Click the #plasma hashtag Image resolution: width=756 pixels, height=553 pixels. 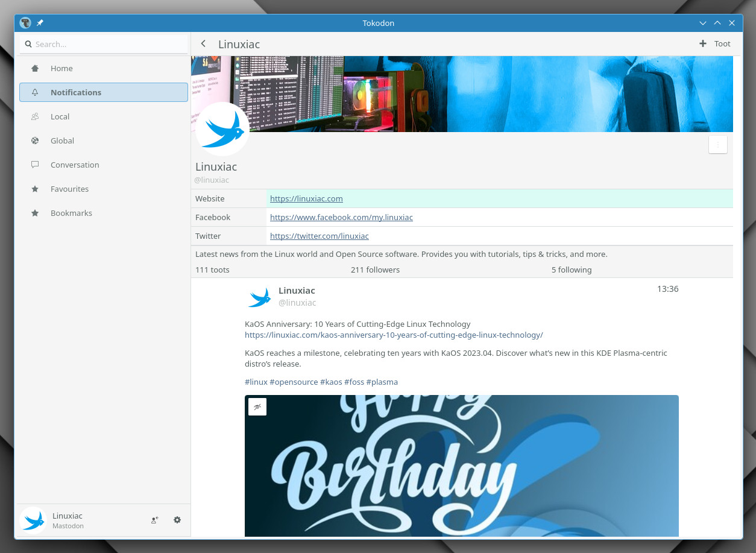coord(382,382)
